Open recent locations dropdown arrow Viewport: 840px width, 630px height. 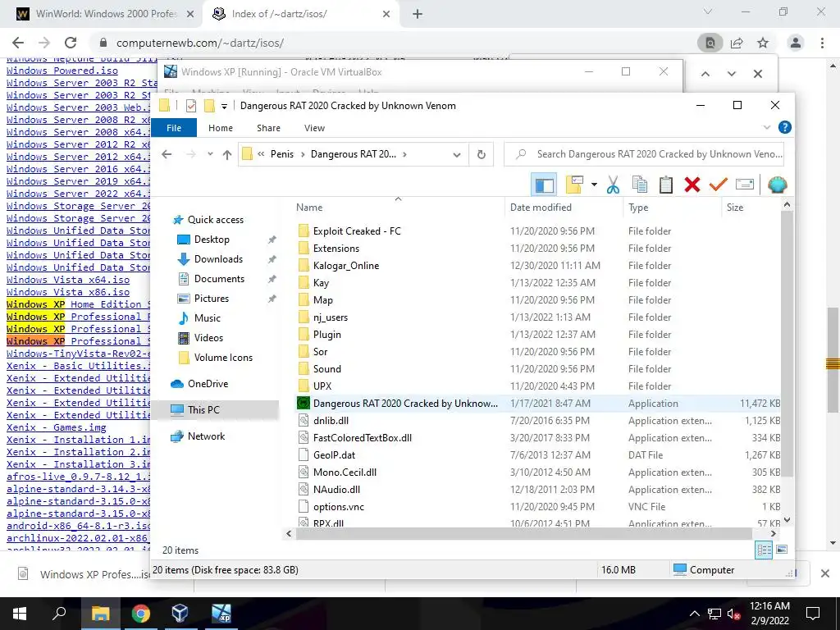pyautogui.click(x=210, y=154)
